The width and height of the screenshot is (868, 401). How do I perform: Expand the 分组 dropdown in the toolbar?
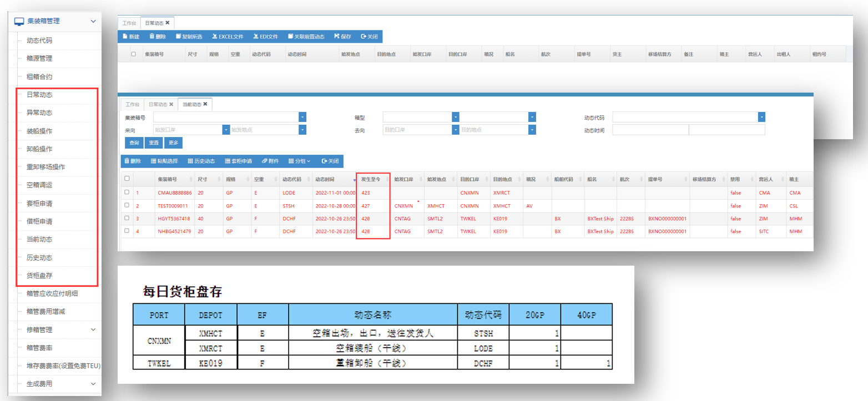tap(299, 161)
